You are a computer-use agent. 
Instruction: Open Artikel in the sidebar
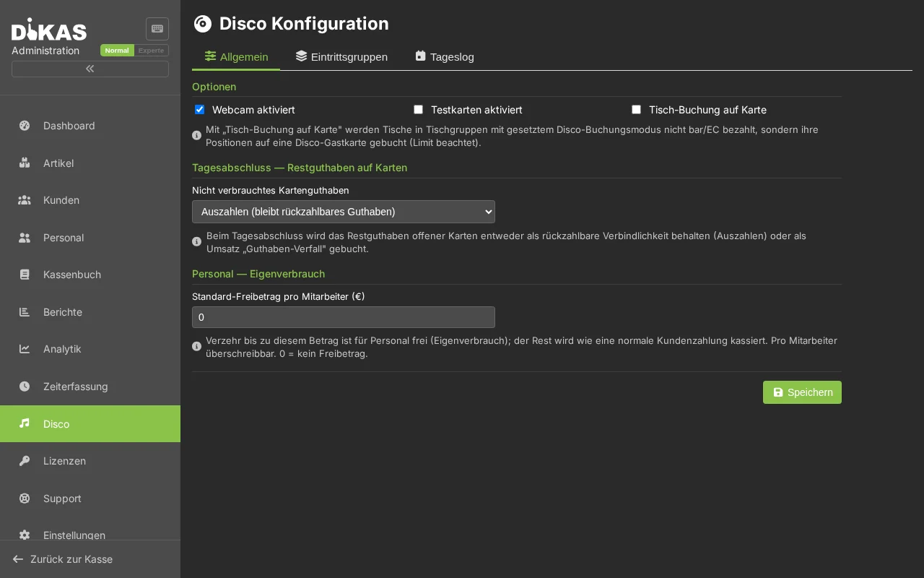[x=90, y=163]
